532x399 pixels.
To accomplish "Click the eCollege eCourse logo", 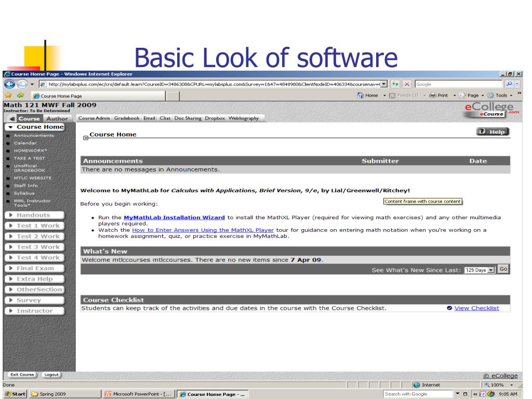I will click(x=491, y=110).
